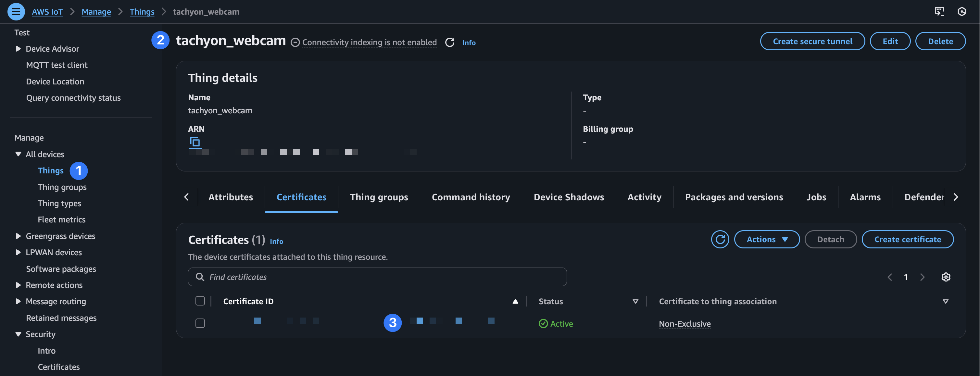This screenshot has height=376, width=980.
Task: Select the Active certificate row checkbox
Action: coord(200,323)
